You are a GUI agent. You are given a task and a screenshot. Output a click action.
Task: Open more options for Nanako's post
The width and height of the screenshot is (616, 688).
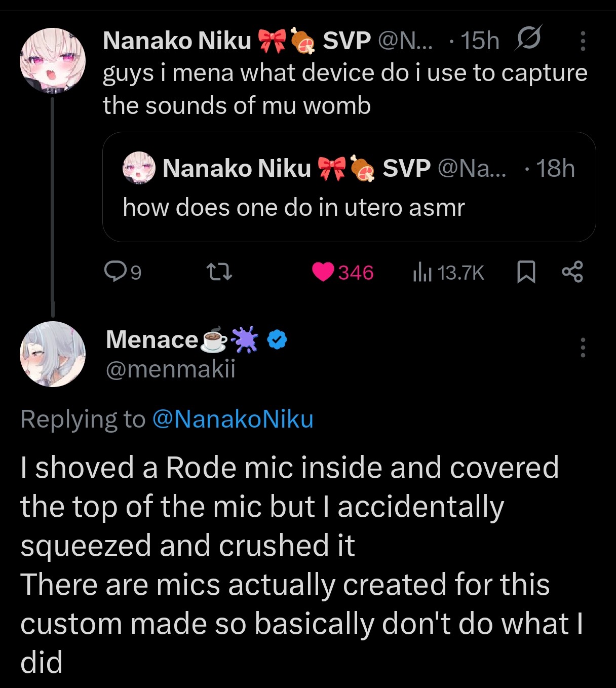click(583, 41)
